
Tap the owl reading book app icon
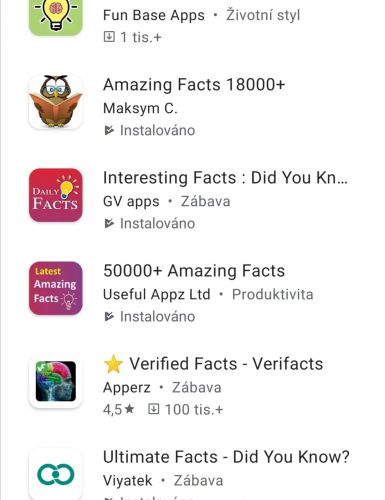56,102
